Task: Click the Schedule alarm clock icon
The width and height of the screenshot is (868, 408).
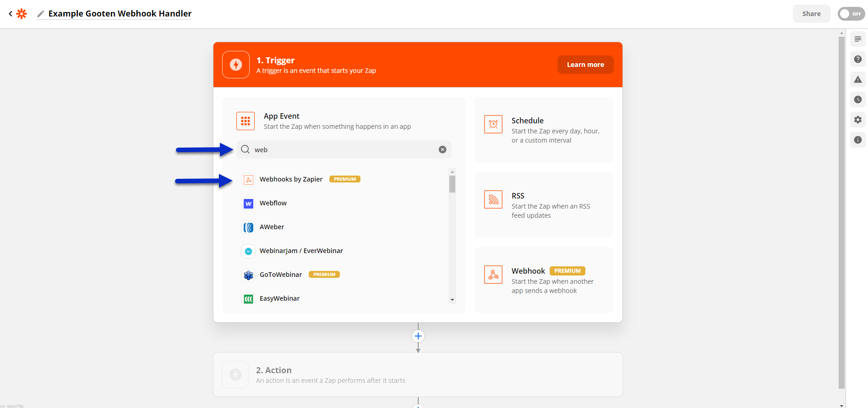Action: [493, 124]
